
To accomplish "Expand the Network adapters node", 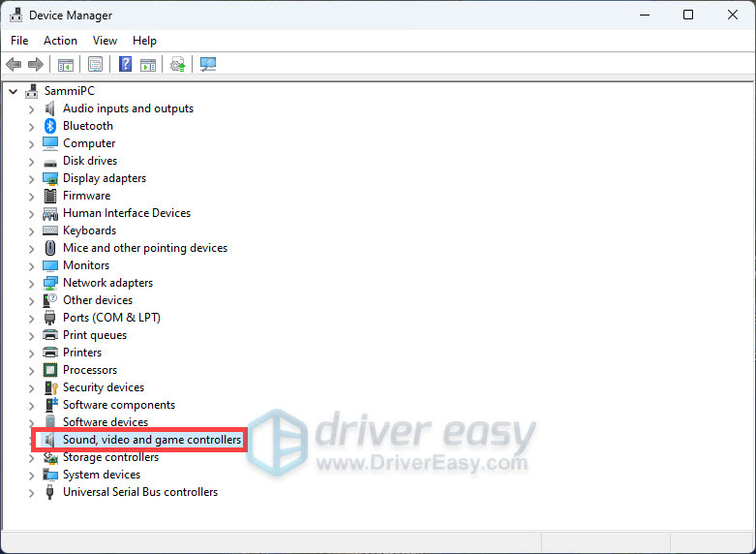I will pos(31,283).
